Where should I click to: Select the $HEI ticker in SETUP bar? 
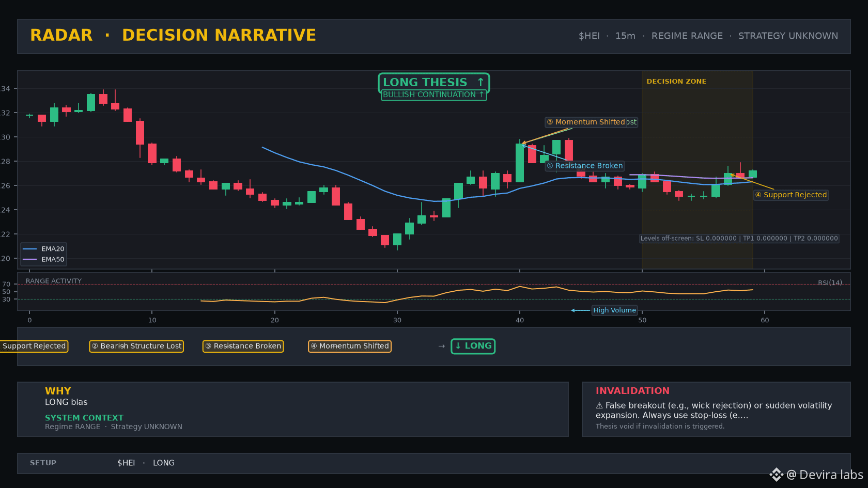click(126, 463)
